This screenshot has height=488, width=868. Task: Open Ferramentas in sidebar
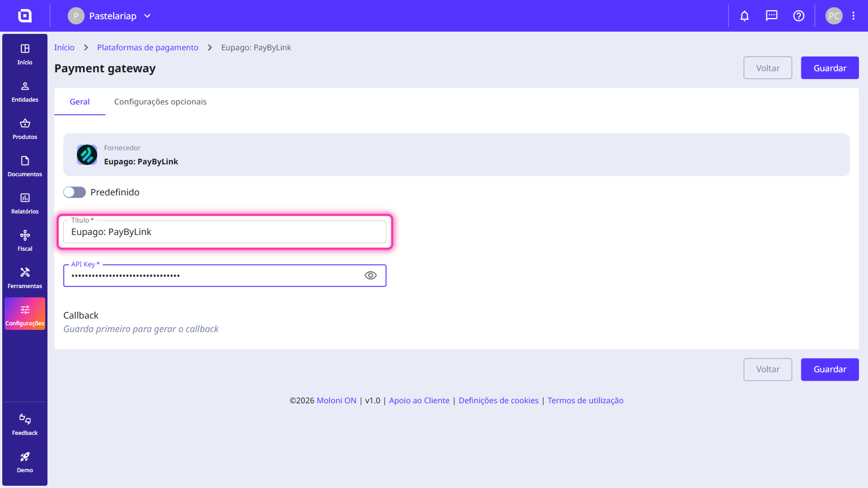tap(25, 278)
